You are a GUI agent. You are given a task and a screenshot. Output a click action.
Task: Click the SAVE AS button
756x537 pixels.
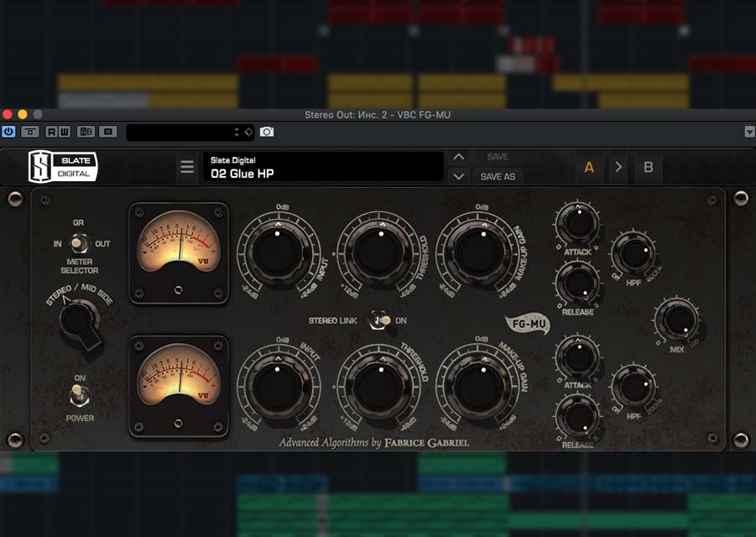coord(498,176)
